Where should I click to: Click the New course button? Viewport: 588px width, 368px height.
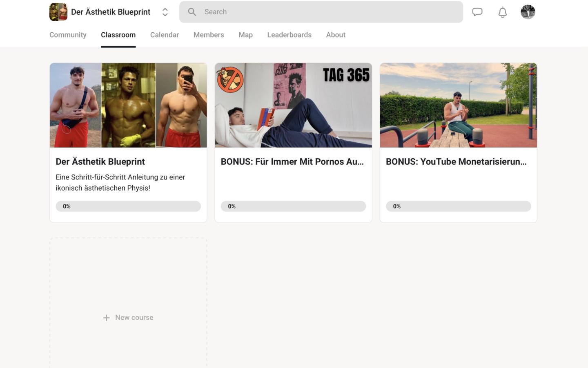tap(128, 318)
